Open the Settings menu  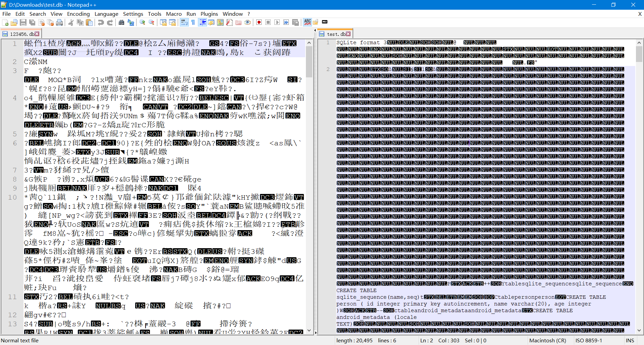133,14
